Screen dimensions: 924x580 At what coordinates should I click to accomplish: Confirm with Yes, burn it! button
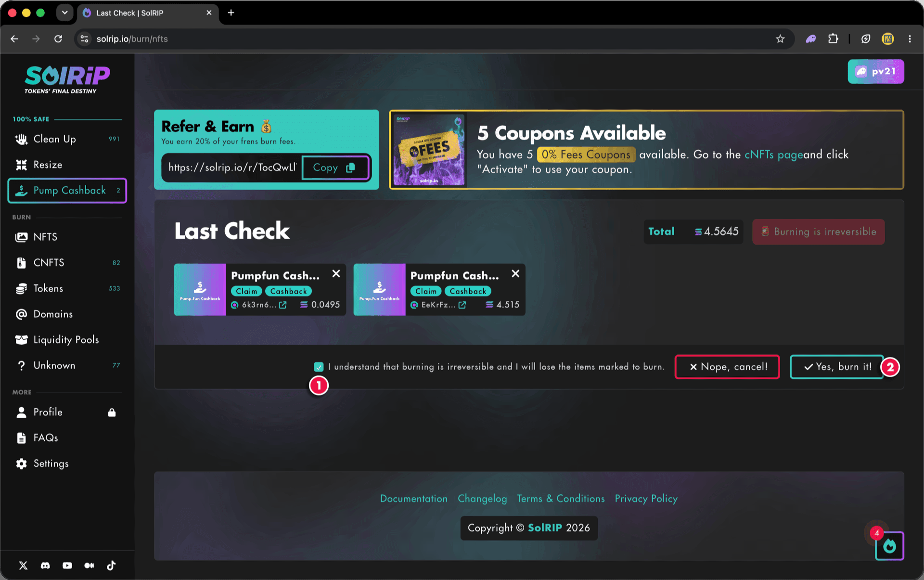tap(837, 367)
